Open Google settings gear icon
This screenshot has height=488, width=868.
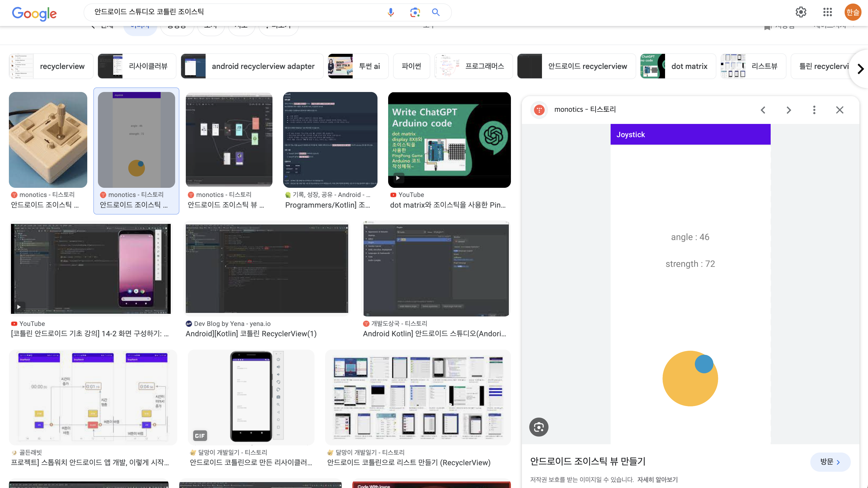(801, 12)
